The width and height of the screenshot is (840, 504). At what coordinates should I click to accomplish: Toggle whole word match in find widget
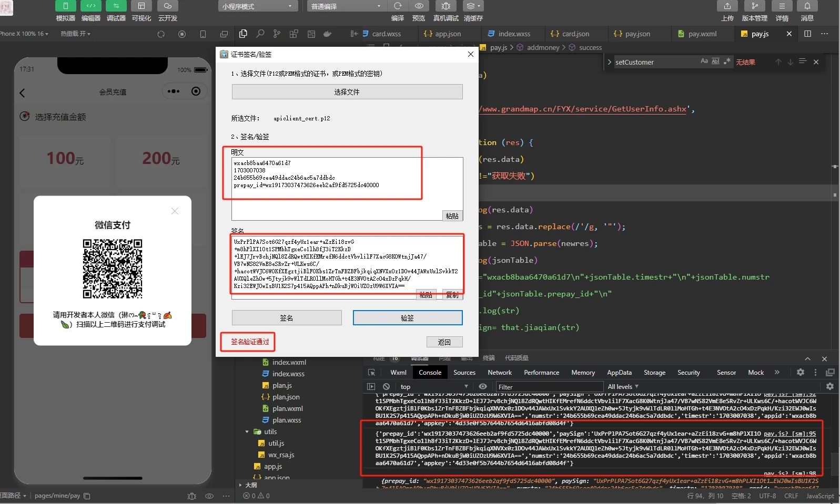coord(715,61)
